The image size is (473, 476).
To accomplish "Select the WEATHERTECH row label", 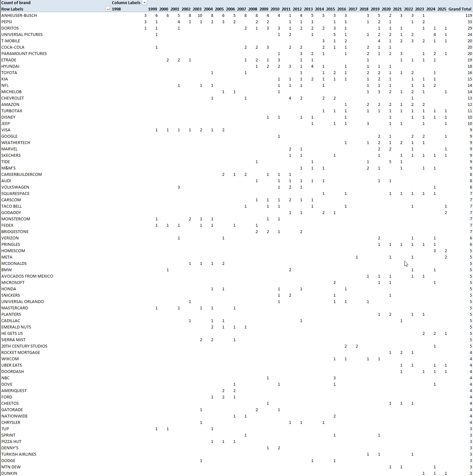I will tap(16, 142).
